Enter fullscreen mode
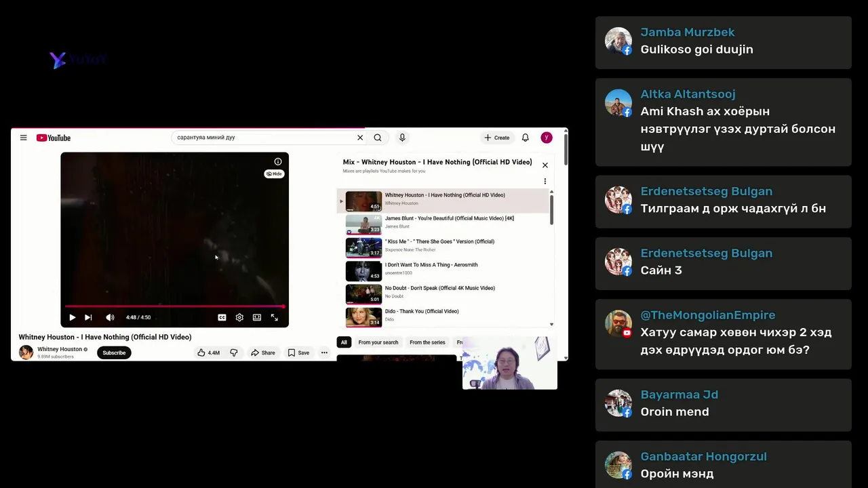 click(275, 317)
